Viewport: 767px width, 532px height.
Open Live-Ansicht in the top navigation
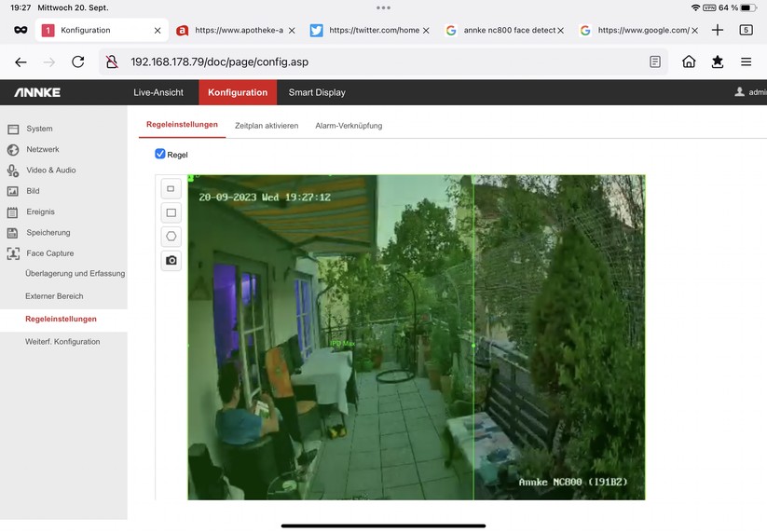(158, 92)
